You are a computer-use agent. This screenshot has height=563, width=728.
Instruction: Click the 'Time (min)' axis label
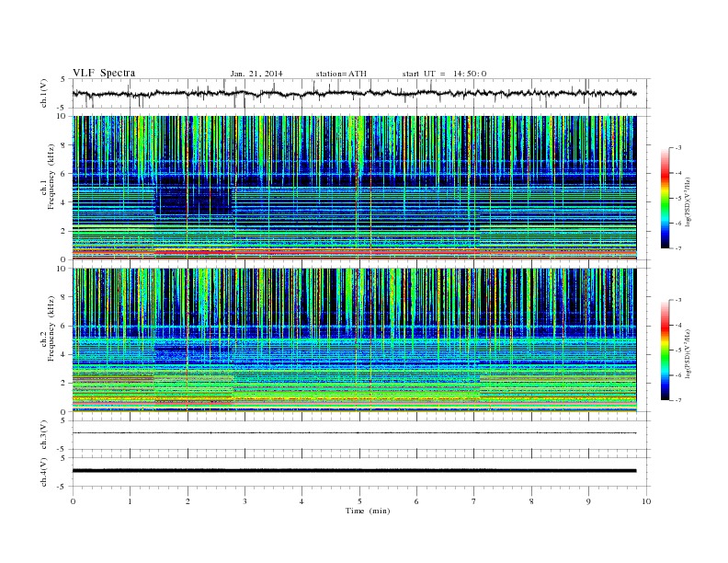point(368,511)
